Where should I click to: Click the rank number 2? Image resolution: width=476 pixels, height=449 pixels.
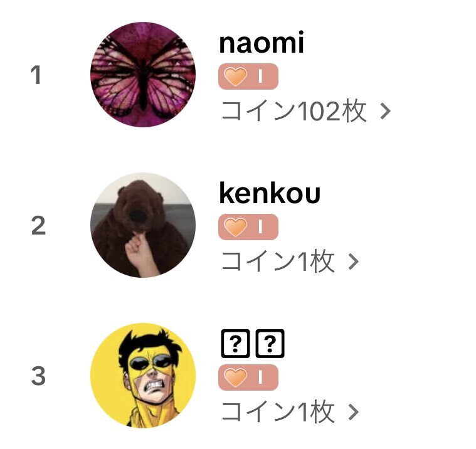(x=38, y=226)
